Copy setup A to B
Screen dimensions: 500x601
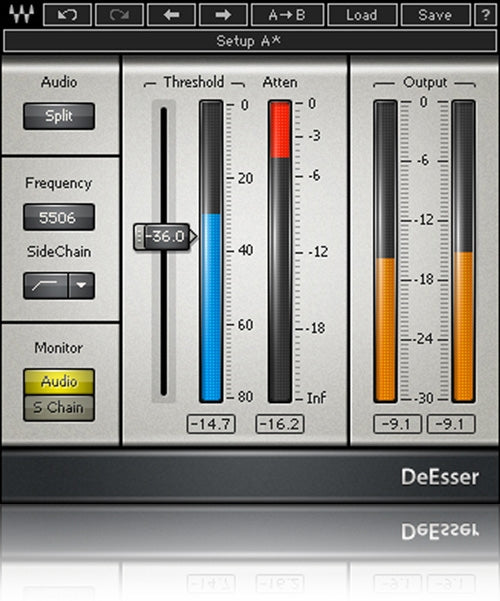(287, 15)
